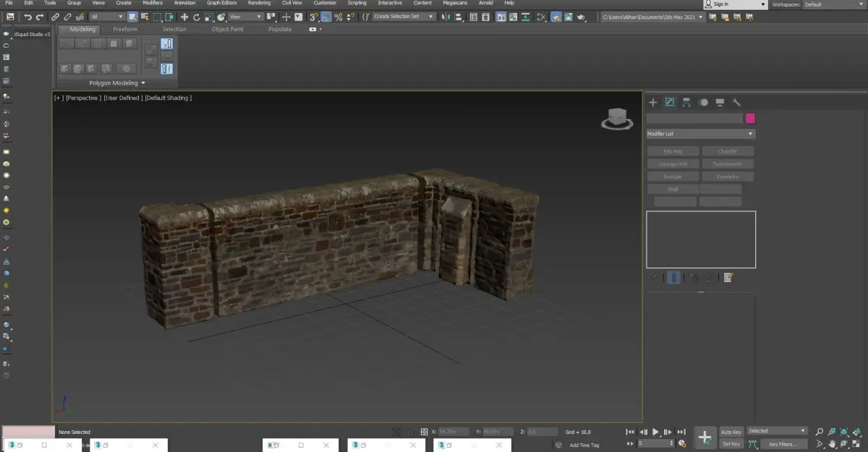Toggle the Angle Snap button

(326, 17)
